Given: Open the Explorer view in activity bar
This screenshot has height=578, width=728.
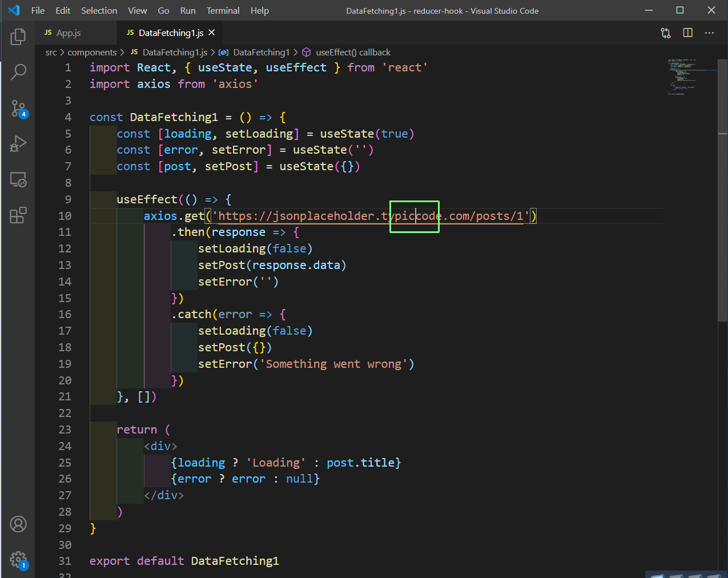Looking at the screenshot, I should click(x=18, y=37).
